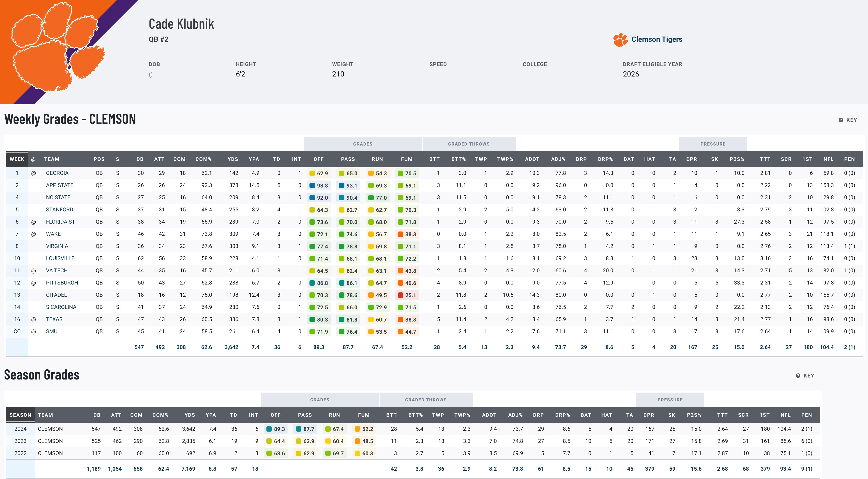Sort weekly table by BTT% column header
The width and height of the screenshot is (868, 479).
click(459, 159)
